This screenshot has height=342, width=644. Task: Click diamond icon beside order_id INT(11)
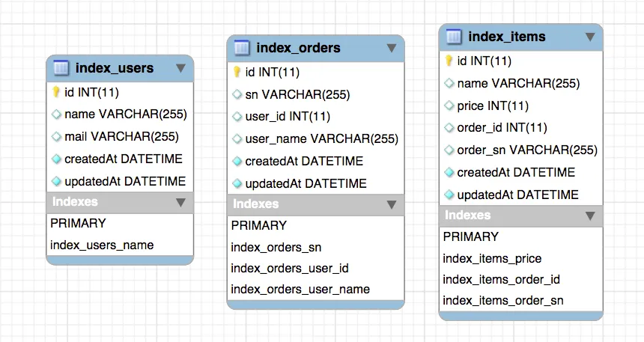pos(449,128)
